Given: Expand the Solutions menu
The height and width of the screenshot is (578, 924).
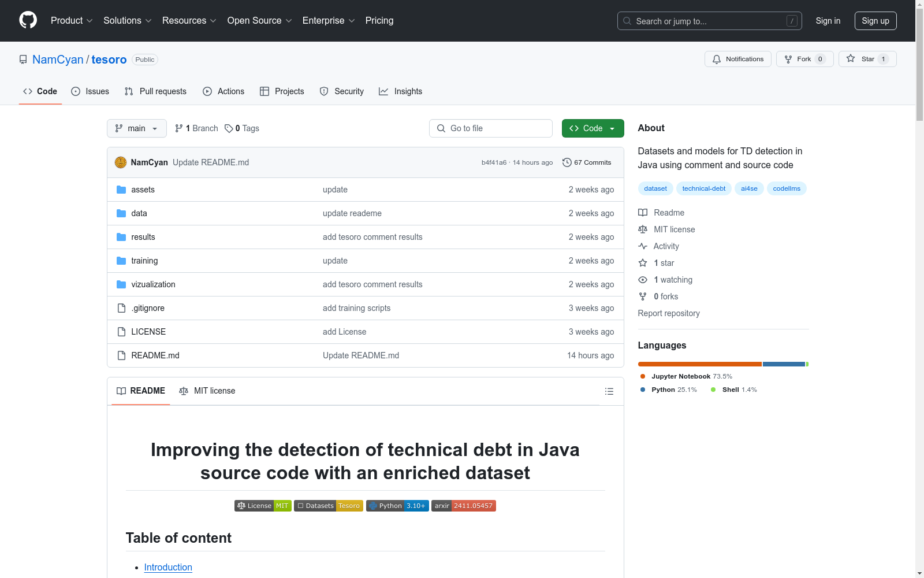Looking at the screenshot, I should tap(128, 21).
